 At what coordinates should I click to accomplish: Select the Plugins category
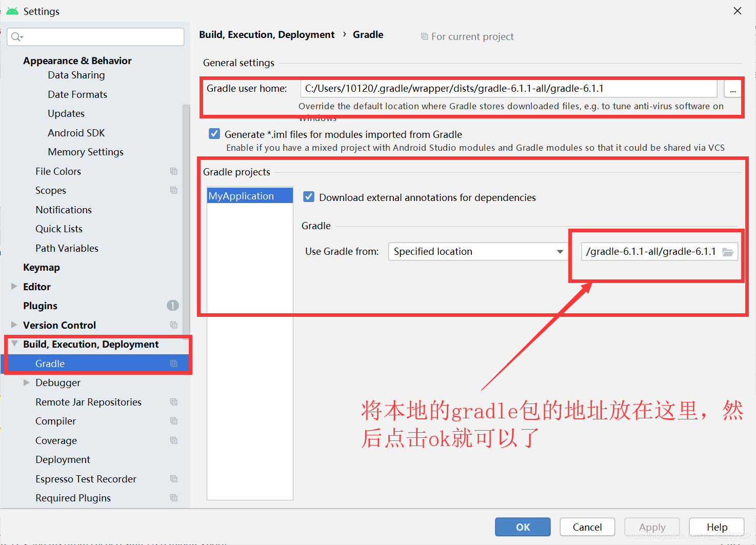(x=40, y=306)
